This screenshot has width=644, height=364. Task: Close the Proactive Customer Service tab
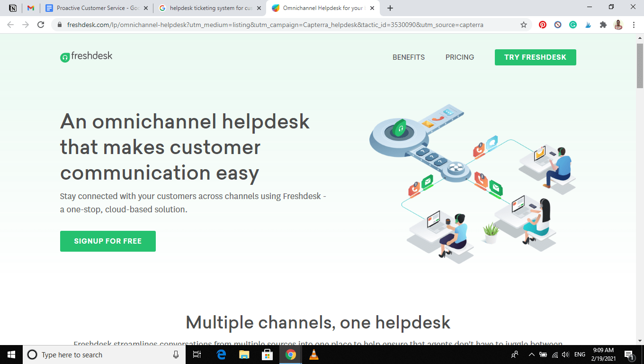pos(146,8)
